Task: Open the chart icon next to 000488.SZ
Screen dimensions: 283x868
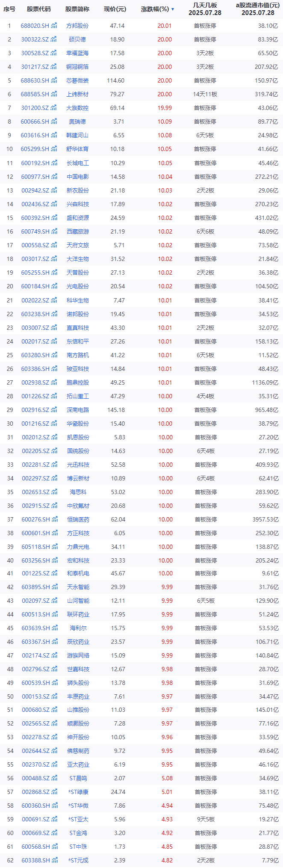Action: (54, 778)
